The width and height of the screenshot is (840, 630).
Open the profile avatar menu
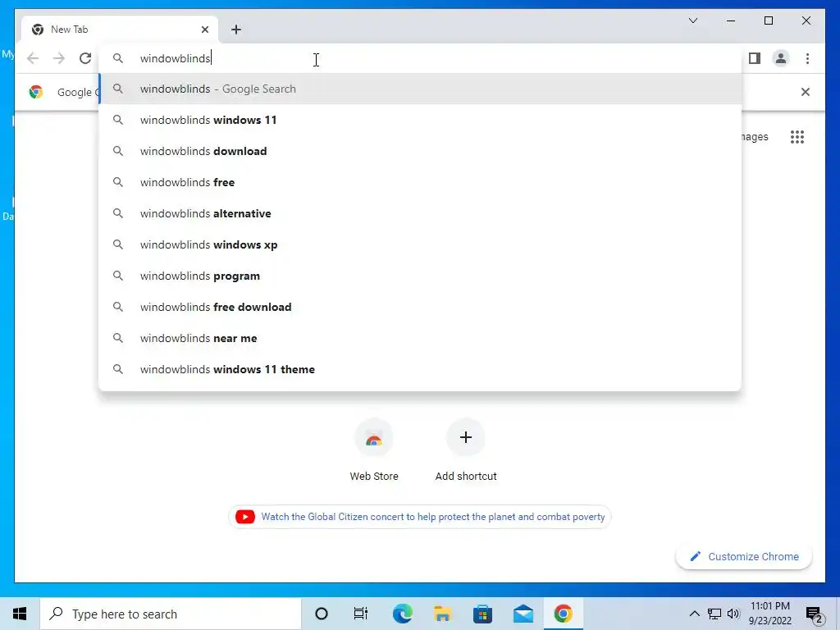pos(781,58)
